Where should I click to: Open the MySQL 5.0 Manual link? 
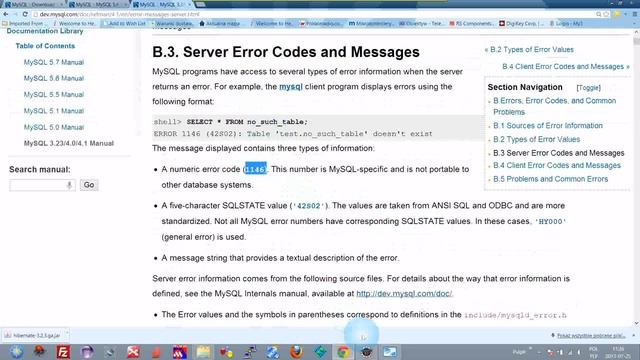point(53,127)
